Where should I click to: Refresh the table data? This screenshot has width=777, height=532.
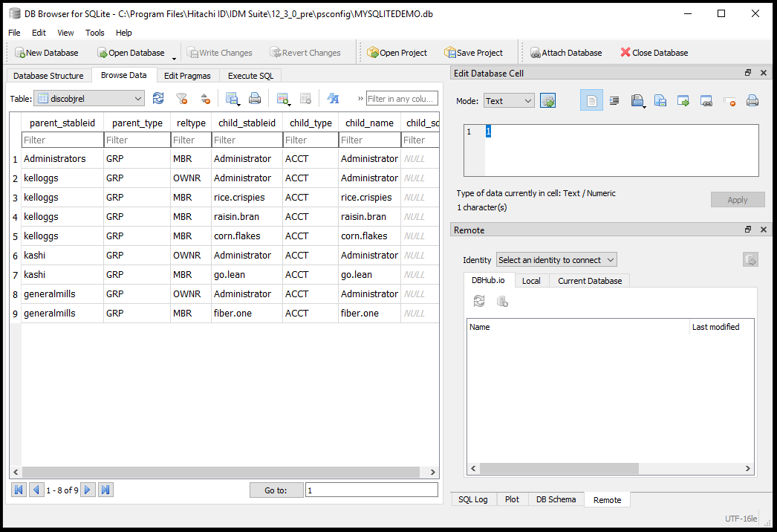[x=158, y=99]
